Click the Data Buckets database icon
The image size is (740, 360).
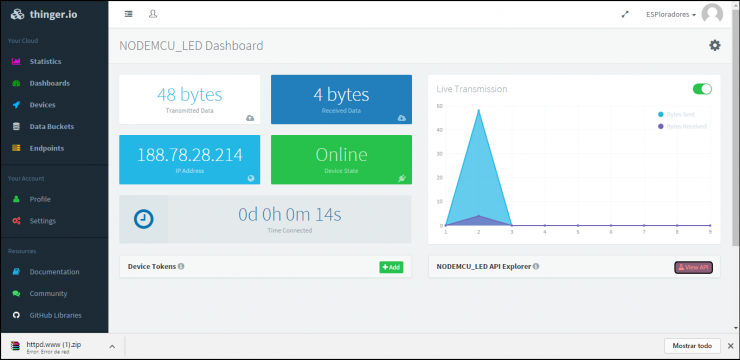[x=16, y=126]
